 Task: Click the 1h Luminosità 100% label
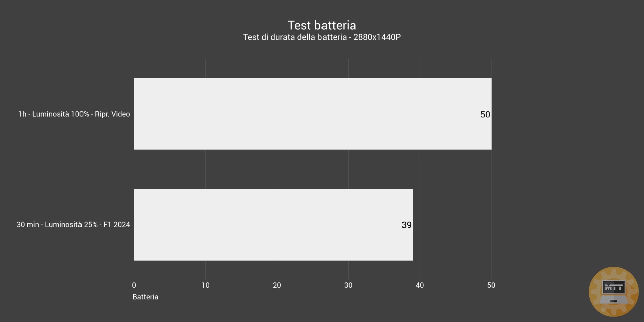pos(74,114)
